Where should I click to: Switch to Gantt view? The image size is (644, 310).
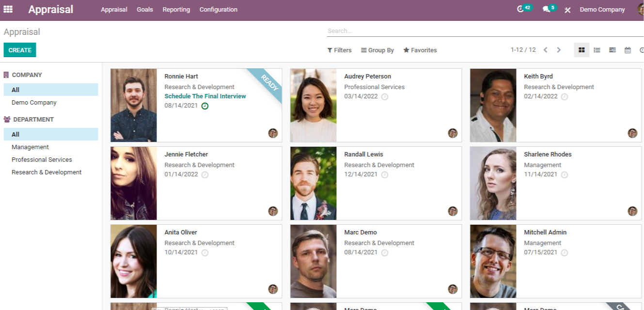click(x=613, y=50)
